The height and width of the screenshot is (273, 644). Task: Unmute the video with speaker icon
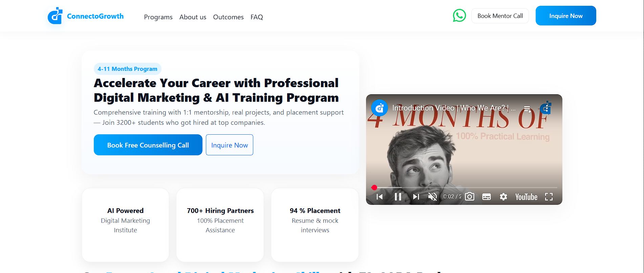tap(433, 197)
